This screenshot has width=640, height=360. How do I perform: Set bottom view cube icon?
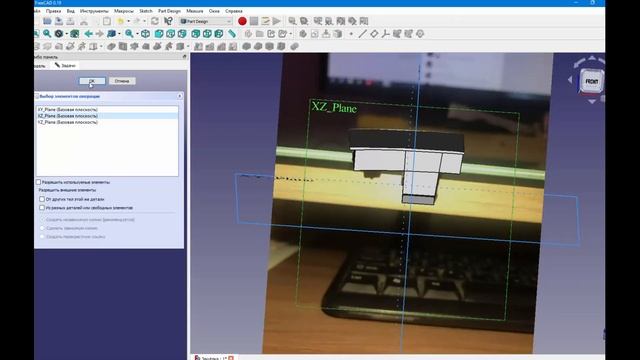click(207, 34)
